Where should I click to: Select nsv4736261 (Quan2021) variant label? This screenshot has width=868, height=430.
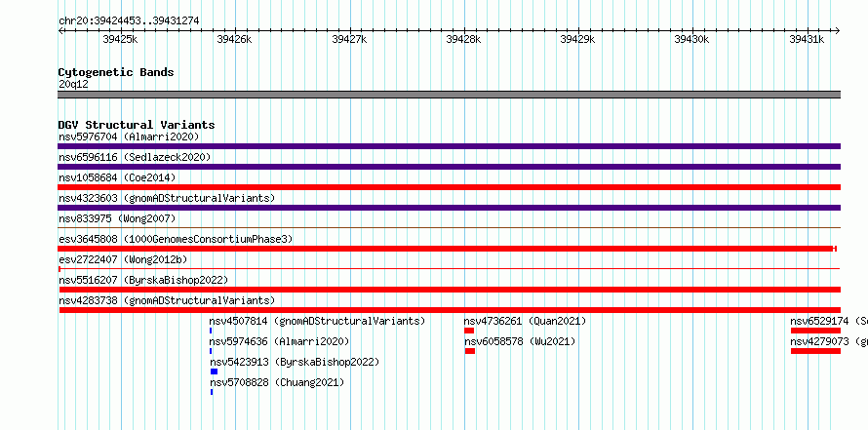coord(525,321)
